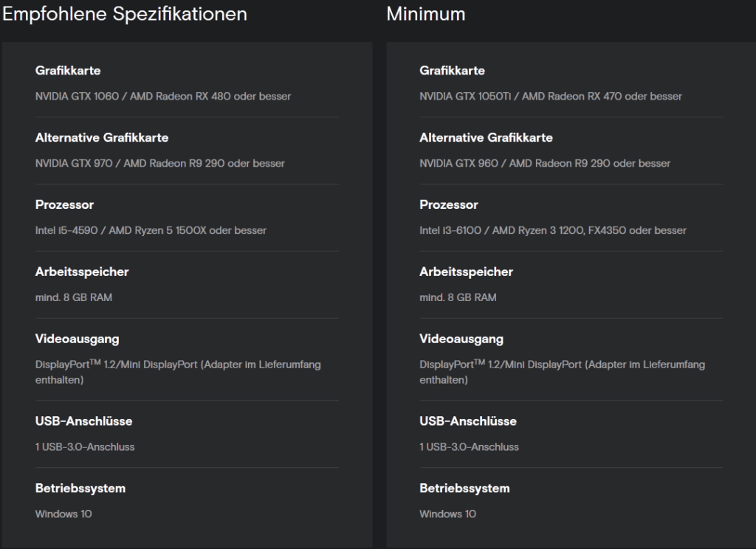Image resolution: width=756 pixels, height=549 pixels.
Task: Select the NVIDIA GTX 970 / R9 290 text
Action: (x=160, y=163)
